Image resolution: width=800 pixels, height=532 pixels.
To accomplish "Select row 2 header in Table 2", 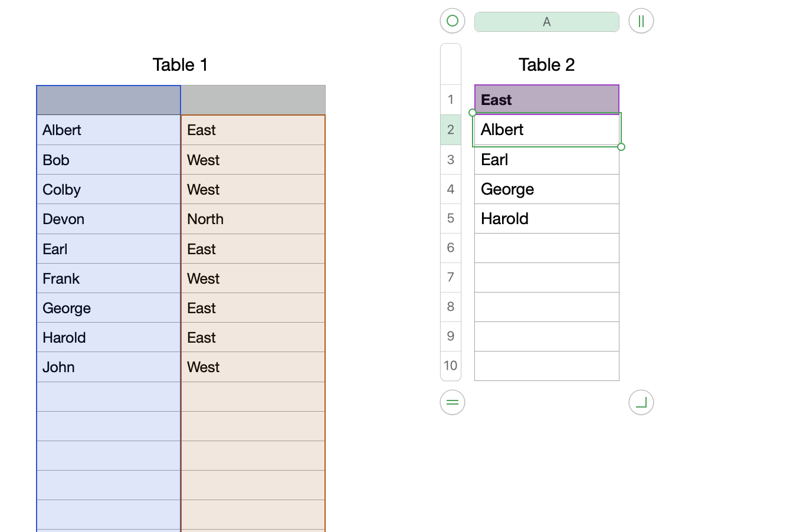I will [451, 130].
